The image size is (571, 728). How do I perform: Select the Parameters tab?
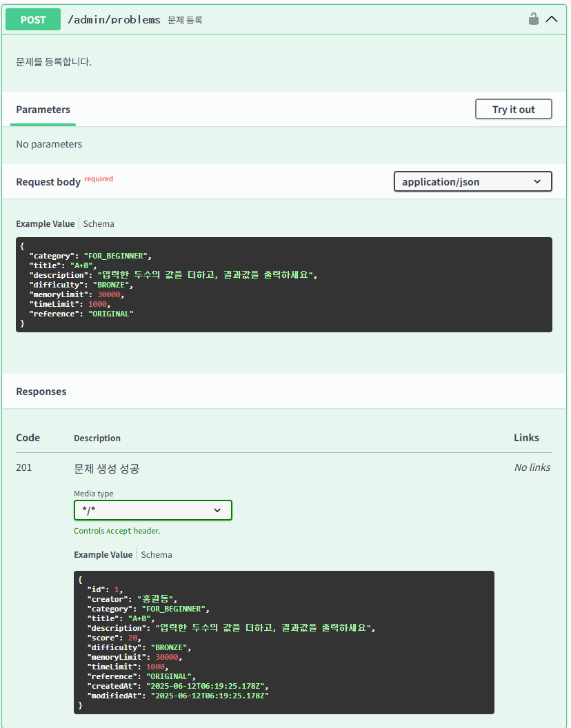[43, 110]
